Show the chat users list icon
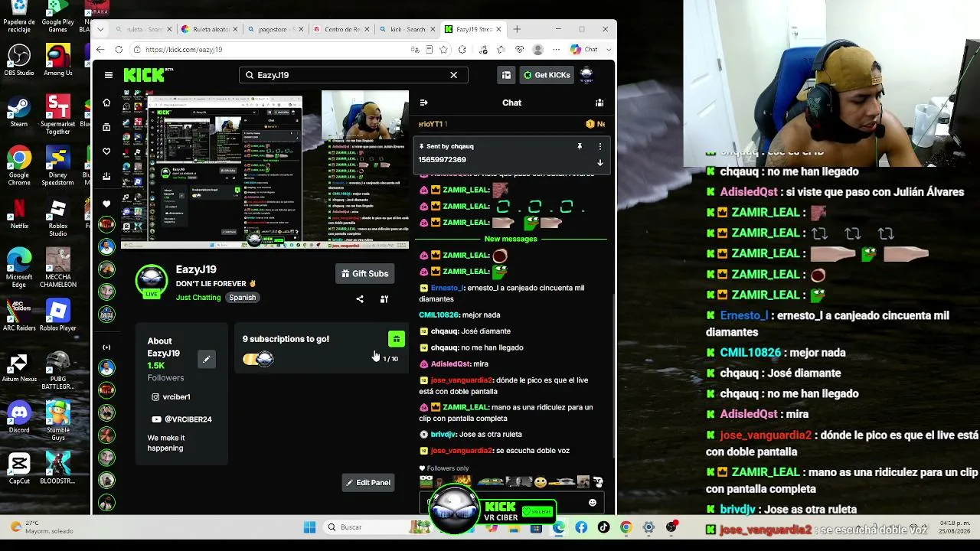This screenshot has width=980, height=551. pyautogui.click(x=599, y=103)
